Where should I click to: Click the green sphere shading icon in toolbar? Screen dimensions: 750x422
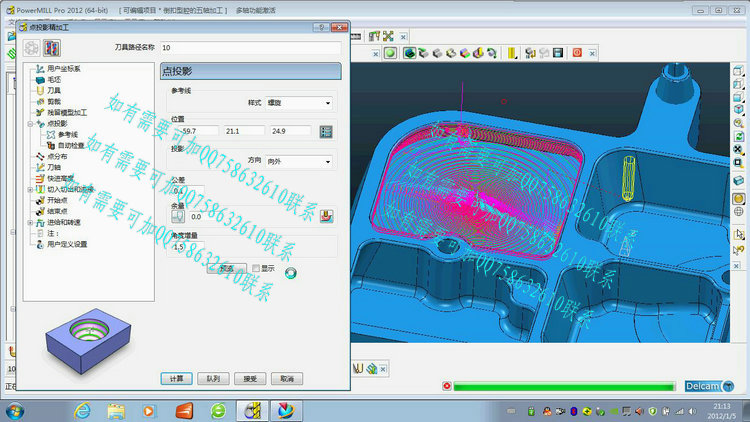click(390, 53)
